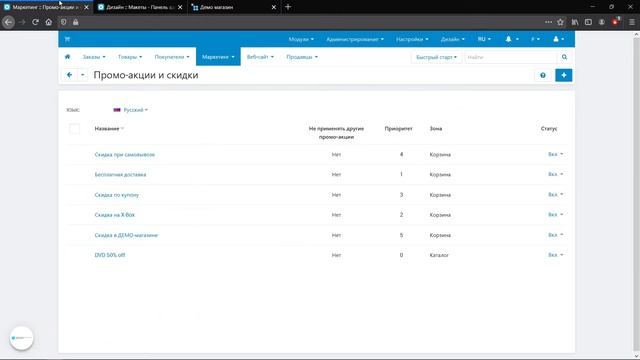Go to the admin home icon
The width and height of the screenshot is (640, 360).
pyautogui.click(x=67, y=57)
